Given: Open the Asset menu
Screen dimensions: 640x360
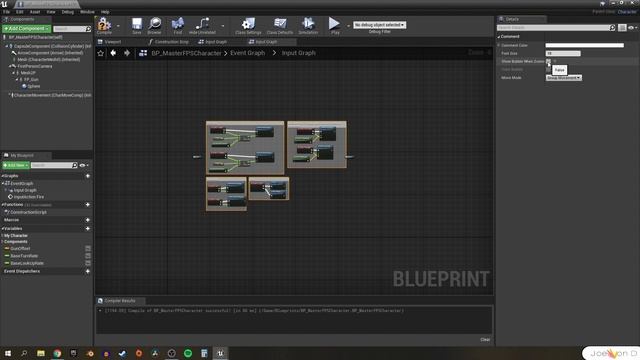Looking at the screenshot, I should coord(35,12).
